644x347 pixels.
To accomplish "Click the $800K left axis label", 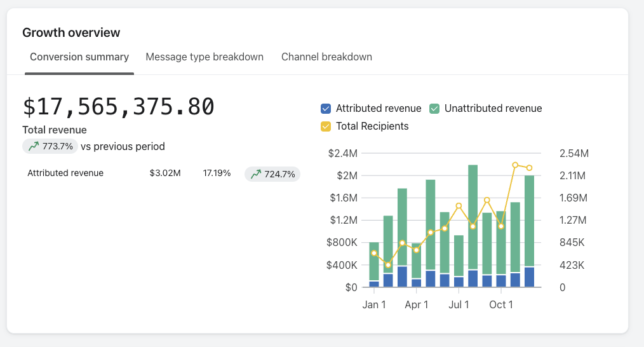I will pyautogui.click(x=342, y=243).
